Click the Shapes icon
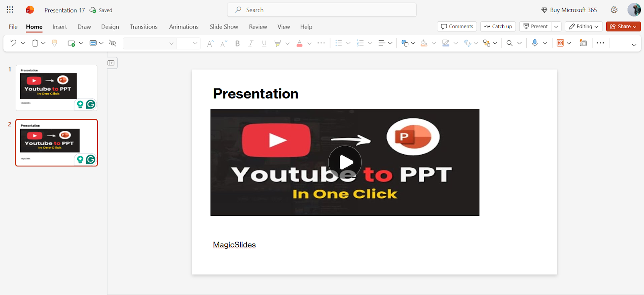Image resolution: width=644 pixels, height=295 pixels. click(x=405, y=43)
